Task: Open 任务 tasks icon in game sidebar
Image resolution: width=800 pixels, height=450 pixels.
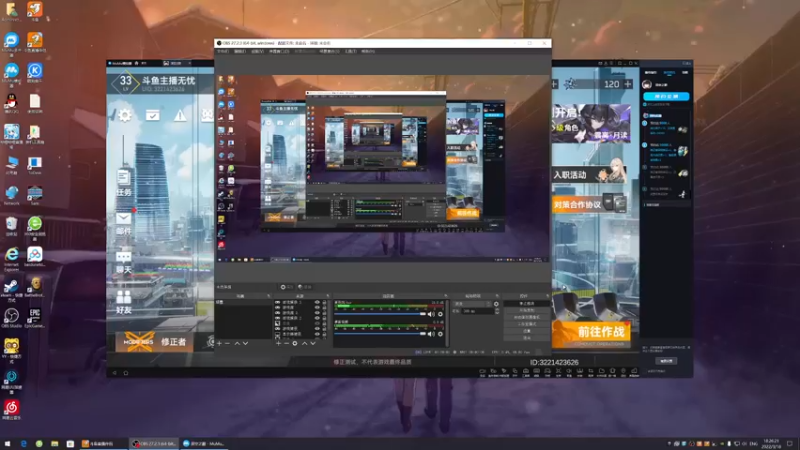Action: tap(123, 183)
